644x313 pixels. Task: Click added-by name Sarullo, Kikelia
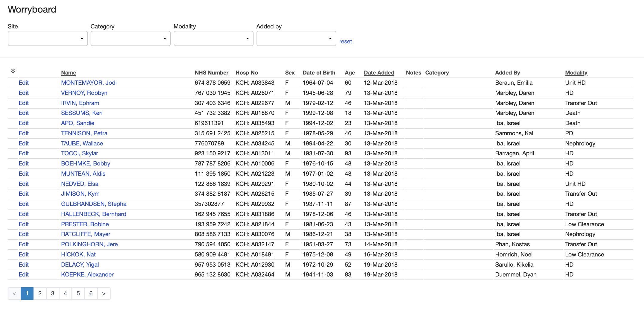[514, 265]
